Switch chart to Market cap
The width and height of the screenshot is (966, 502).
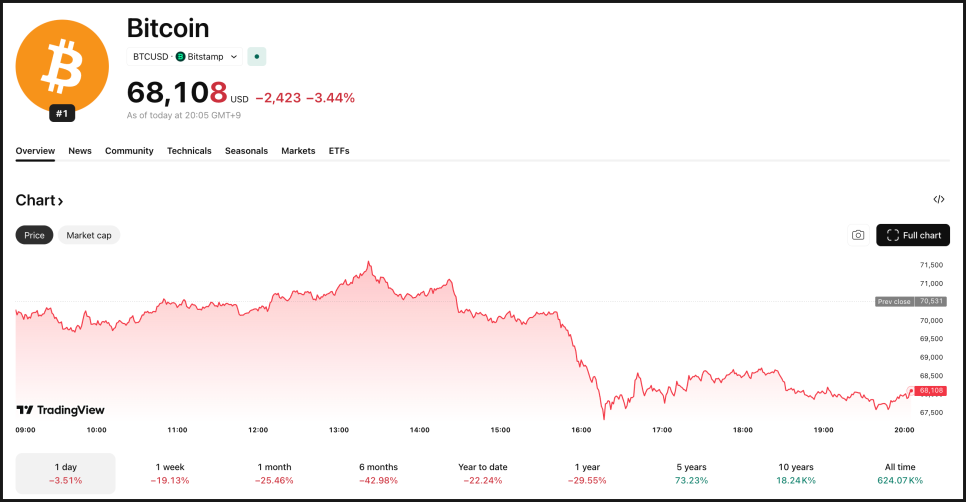coord(89,235)
